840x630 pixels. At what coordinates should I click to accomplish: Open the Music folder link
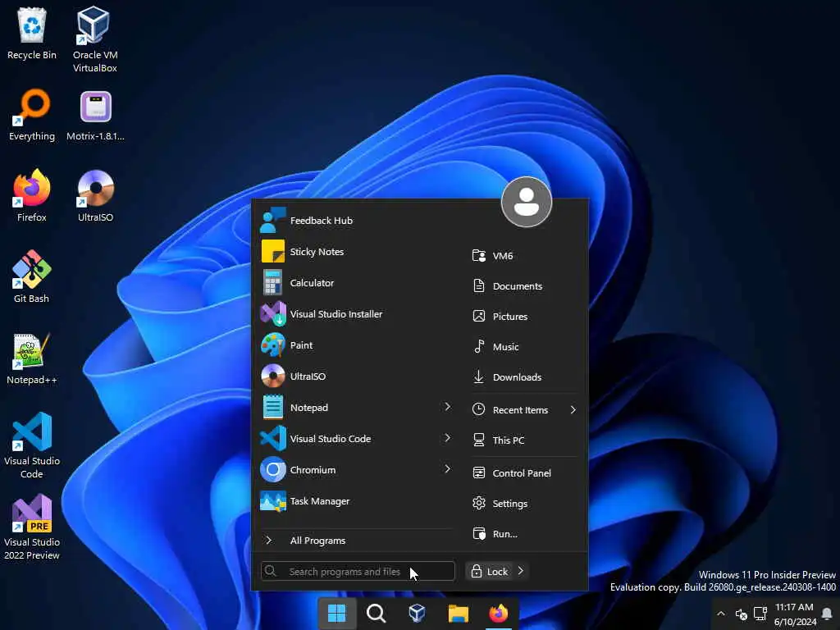coord(525,347)
